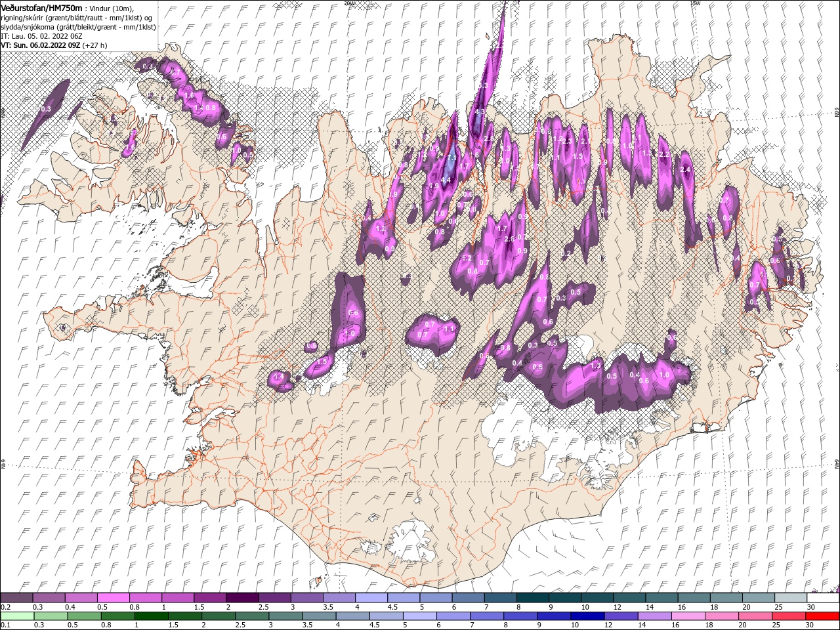
Task: Pick the bright pink 0.5 swatch, upper legend row
Action: [x=114, y=598]
